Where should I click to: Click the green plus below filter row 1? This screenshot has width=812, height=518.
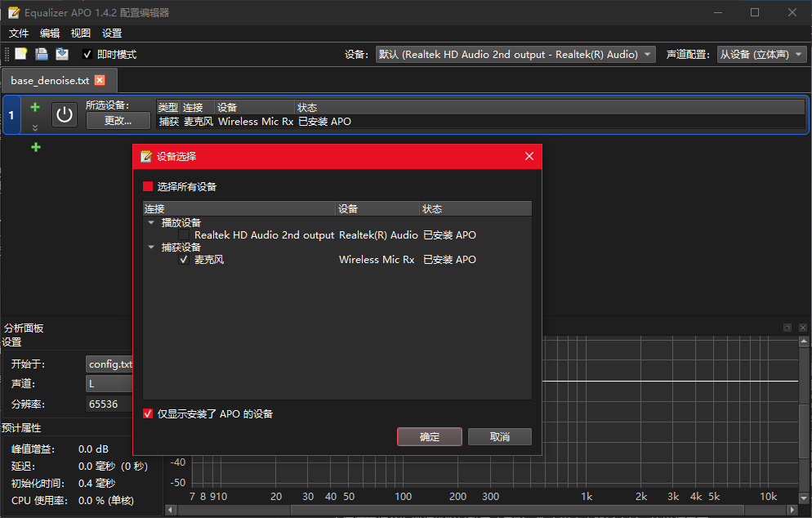click(x=36, y=147)
